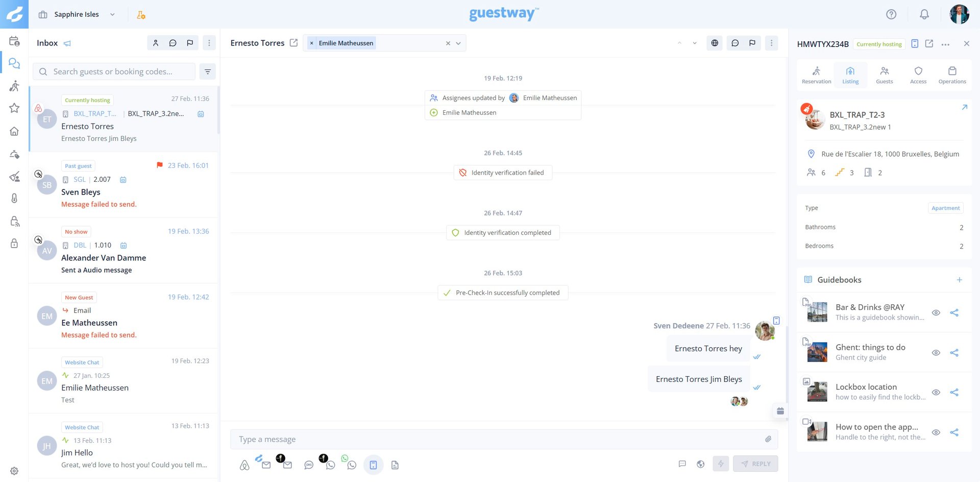Toggle eye icon for Ghent: things to do

(936, 353)
